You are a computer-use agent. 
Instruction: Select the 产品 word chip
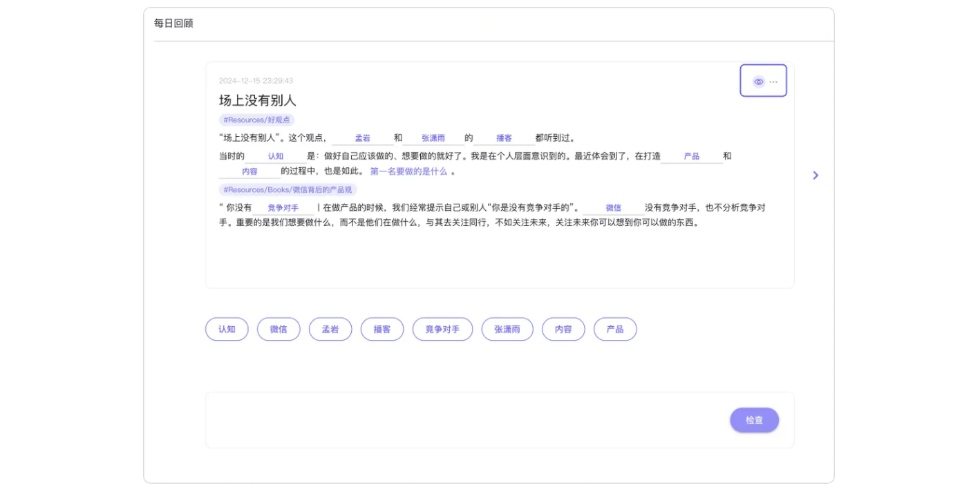[615, 329]
